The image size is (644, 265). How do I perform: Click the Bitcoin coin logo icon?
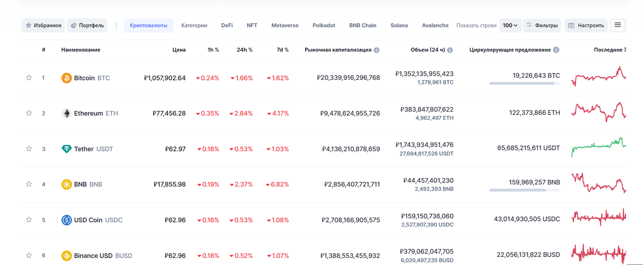point(67,78)
